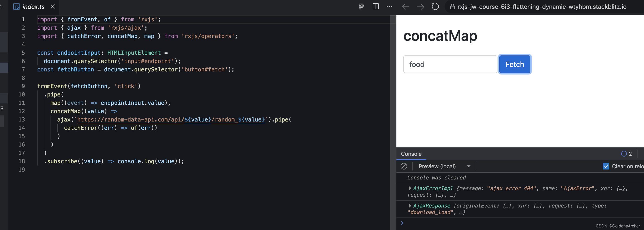The height and width of the screenshot is (230, 644).
Task: Click the lock icon in the preview URL bar
Action: point(452,7)
